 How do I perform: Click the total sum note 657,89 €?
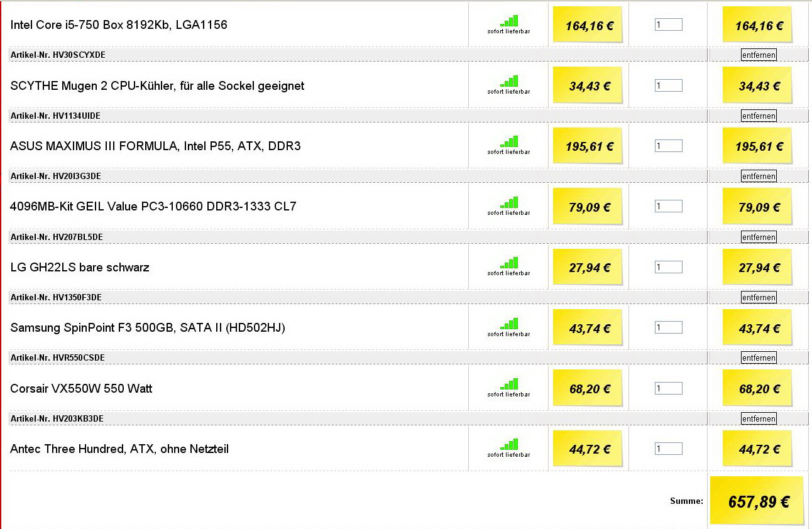(x=757, y=501)
